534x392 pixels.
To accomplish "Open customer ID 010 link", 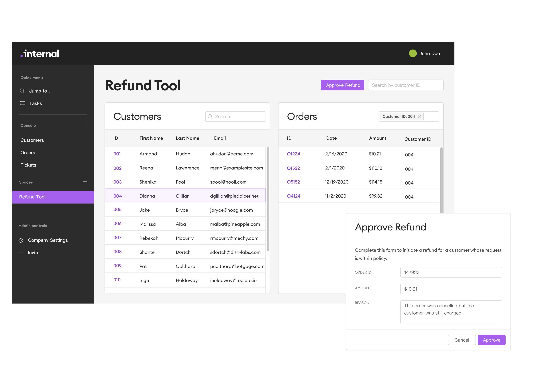I will point(117,280).
